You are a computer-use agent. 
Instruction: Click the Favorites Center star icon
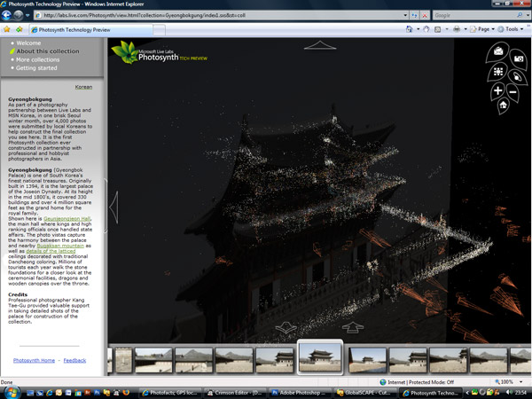pos(7,29)
